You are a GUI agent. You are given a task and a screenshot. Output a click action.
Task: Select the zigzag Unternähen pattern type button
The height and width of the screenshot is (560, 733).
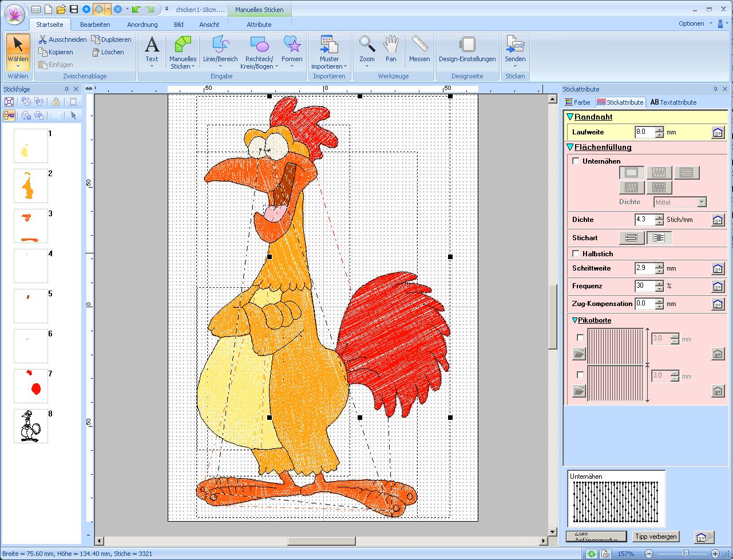[x=659, y=173]
